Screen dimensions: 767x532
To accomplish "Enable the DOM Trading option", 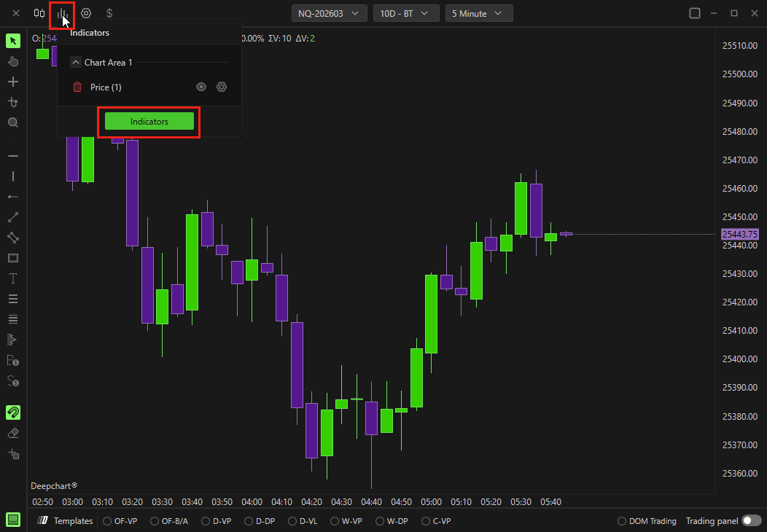I will [x=622, y=521].
